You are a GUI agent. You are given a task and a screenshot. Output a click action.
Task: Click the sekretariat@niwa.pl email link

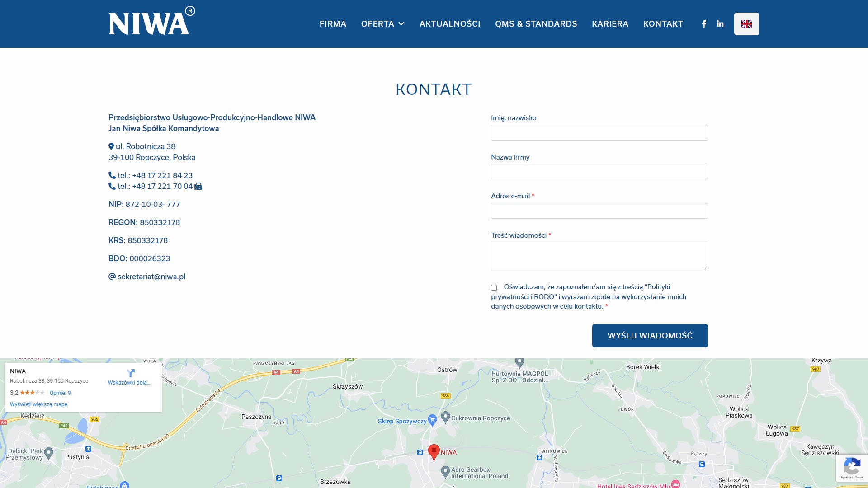pyautogui.click(x=151, y=277)
